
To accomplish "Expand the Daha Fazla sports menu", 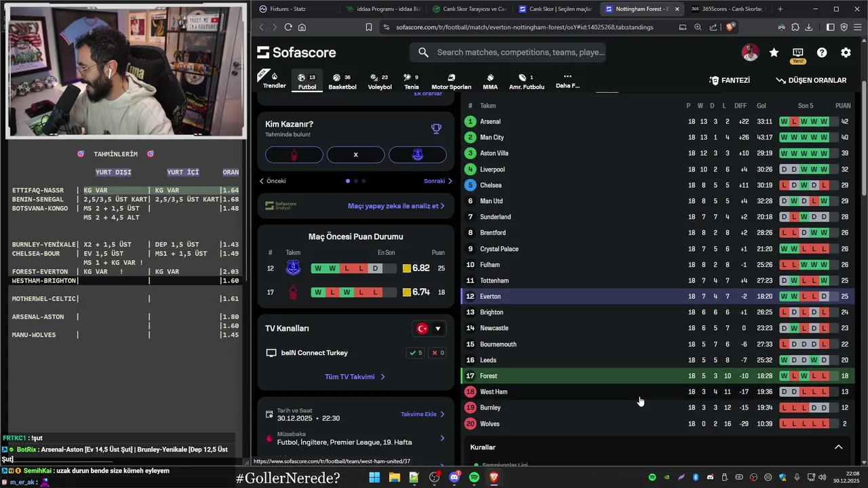I will click(x=568, y=81).
